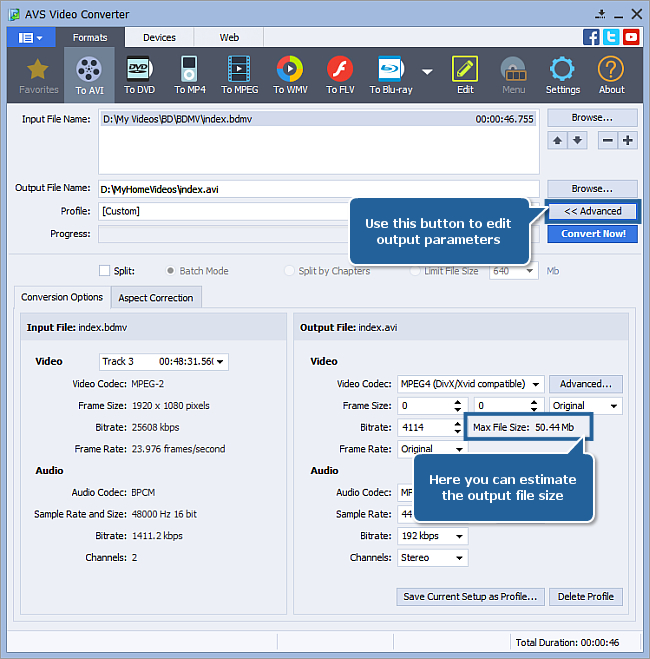Click the AVS Video Converter app icon
The height and width of the screenshot is (659, 650).
tap(14, 14)
